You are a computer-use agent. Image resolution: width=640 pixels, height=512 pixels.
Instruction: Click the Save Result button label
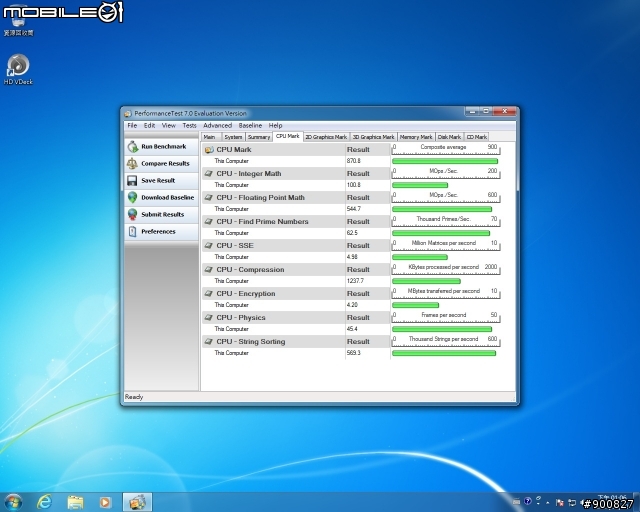click(158, 180)
